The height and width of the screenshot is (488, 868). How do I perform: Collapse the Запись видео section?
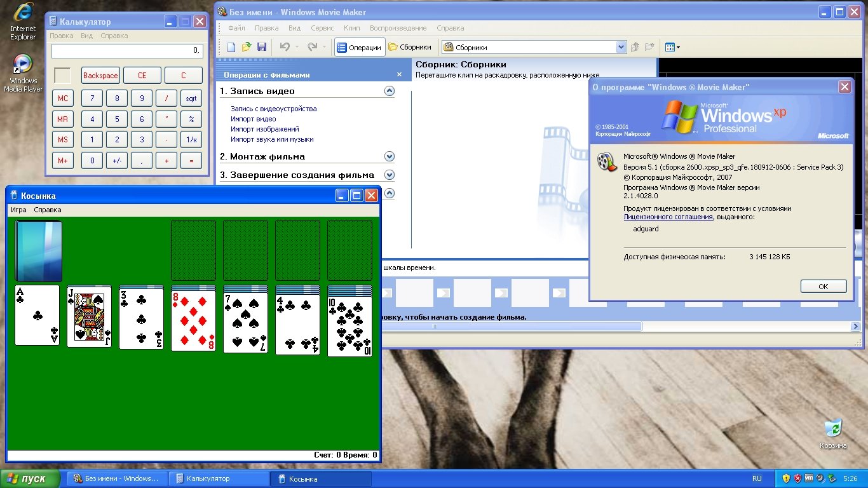tap(390, 91)
